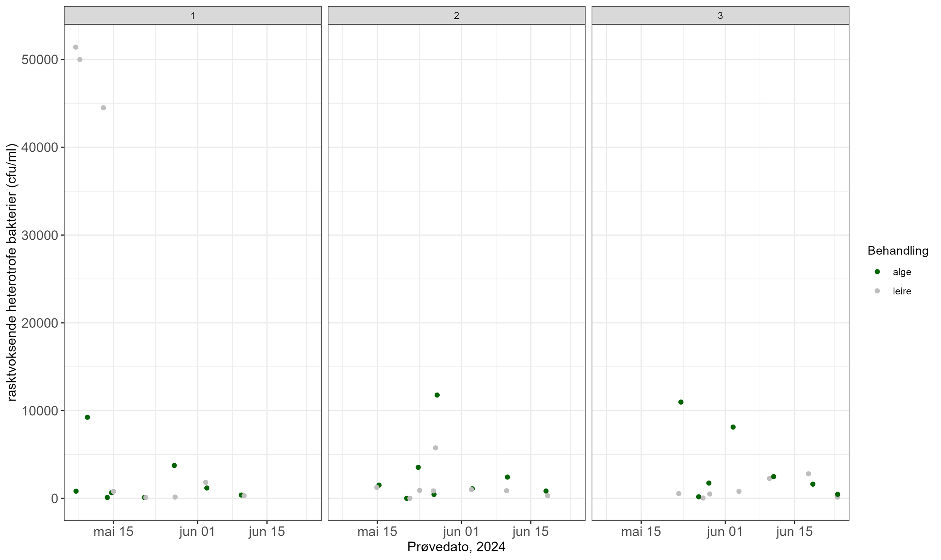The image size is (941, 560).
Task: Click the highest gray point in panel 1
Action: [75, 47]
